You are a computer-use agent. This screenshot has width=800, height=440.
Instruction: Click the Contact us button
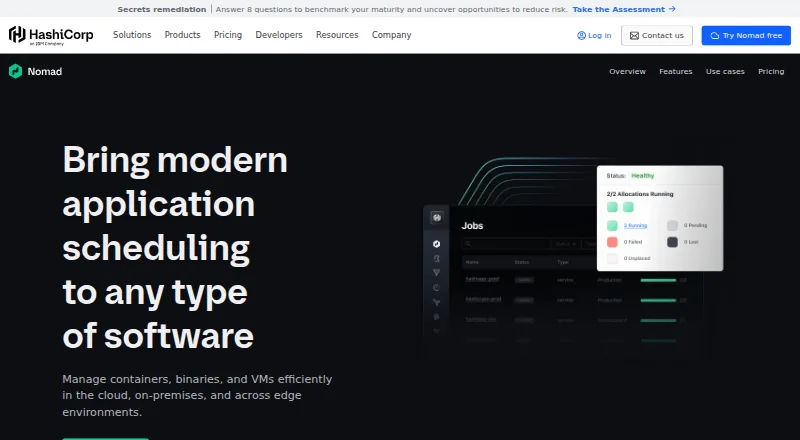point(657,35)
